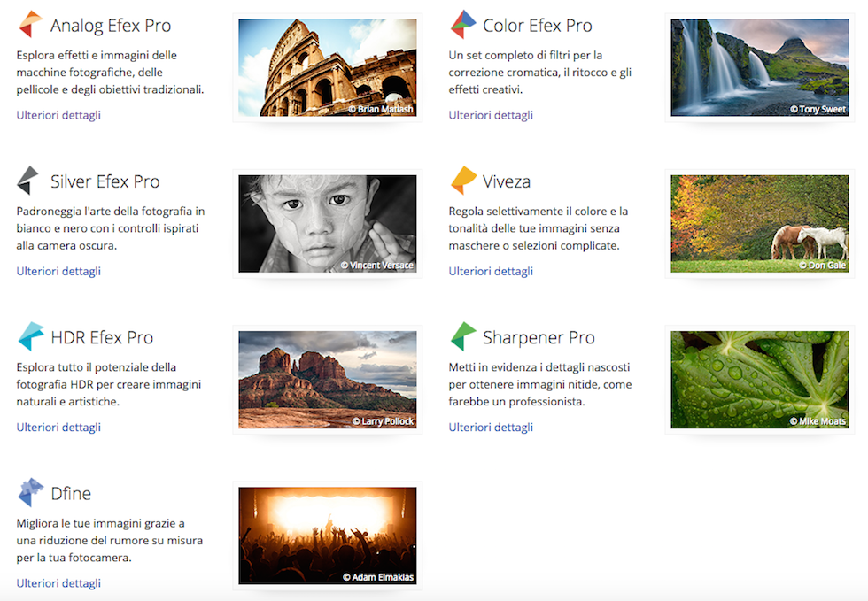Select the concert crowd photo thumbnail

tap(327, 535)
